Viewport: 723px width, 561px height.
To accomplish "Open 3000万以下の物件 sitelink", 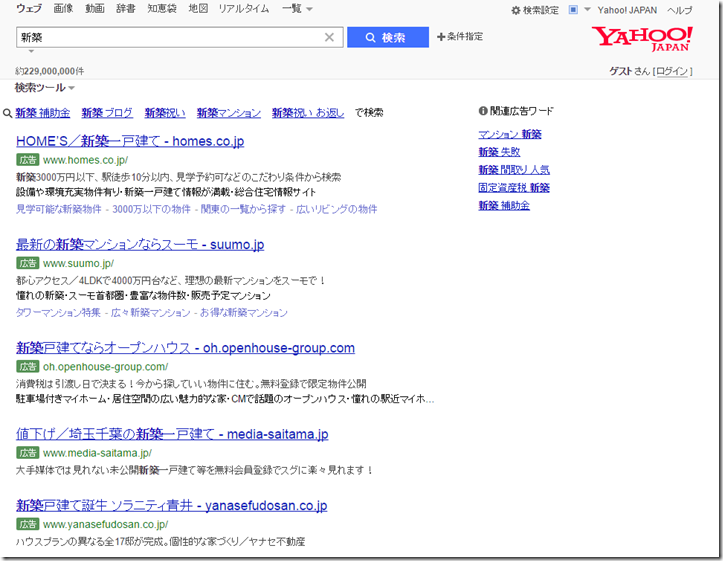I will click(x=151, y=209).
